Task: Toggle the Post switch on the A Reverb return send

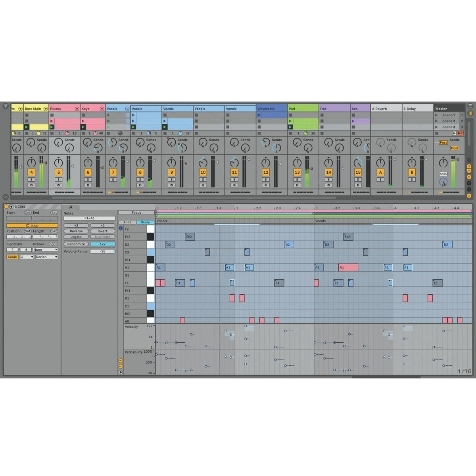Action: [x=443, y=143]
